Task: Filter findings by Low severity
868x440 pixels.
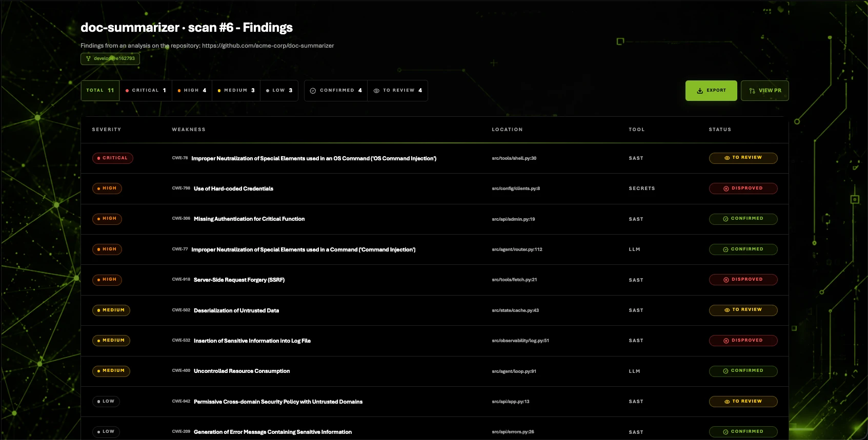Action: click(x=279, y=91)
